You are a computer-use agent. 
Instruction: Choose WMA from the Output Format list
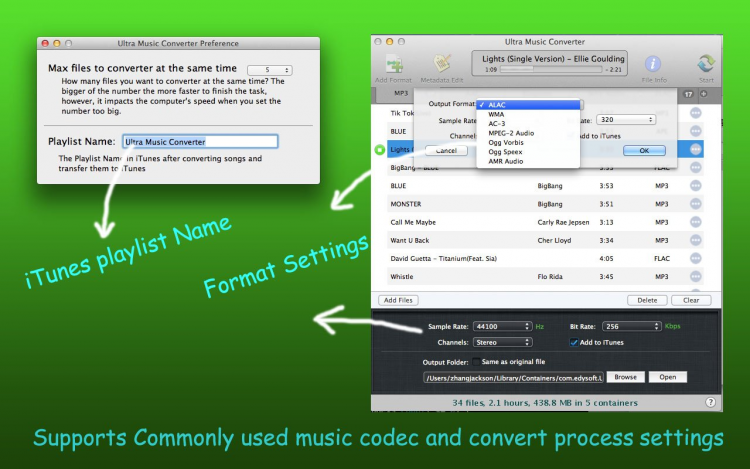529,114
